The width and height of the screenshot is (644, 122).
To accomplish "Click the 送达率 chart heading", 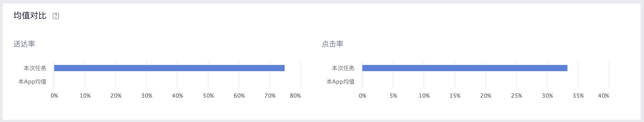I will click(x=24, y=44).
